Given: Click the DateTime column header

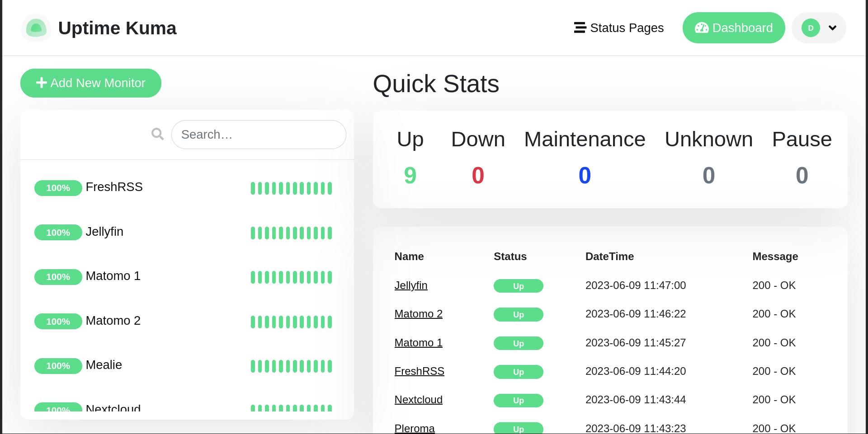Looking at the screenshot, I should tap(609, 257).
